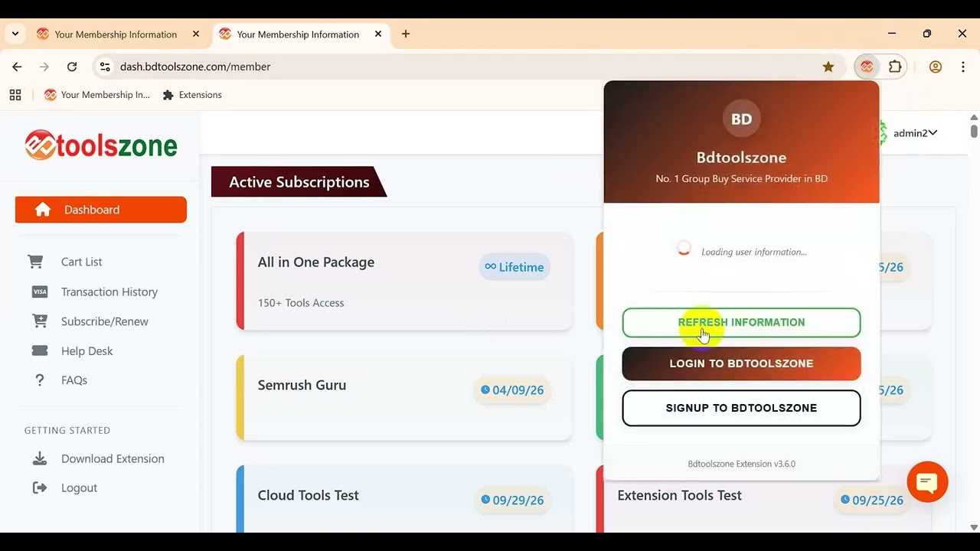Image resolution: width=980 pixels, height=551 pixels.
Task: Click the Subscribe/Renew cart-plus icon
Action: [x=40, y=321]
